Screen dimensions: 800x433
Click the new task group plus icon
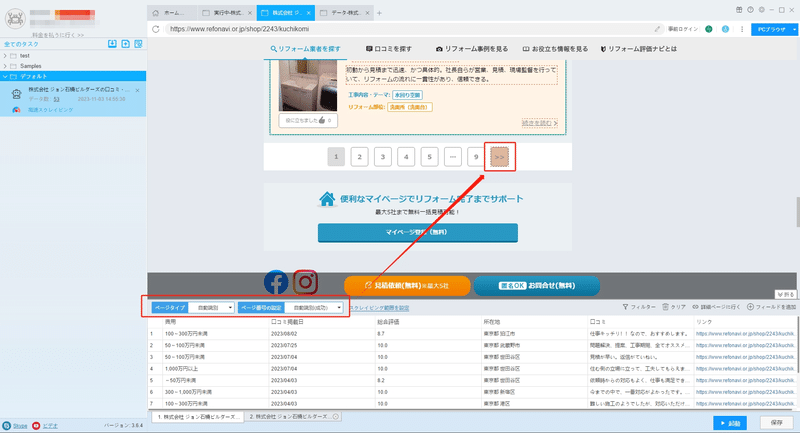point(126,44)
